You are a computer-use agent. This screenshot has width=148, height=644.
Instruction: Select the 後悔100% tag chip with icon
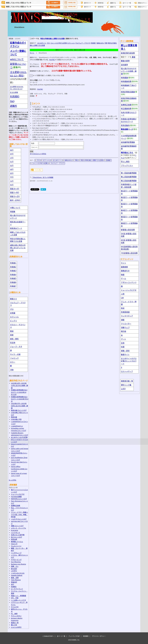tap(67, 160)
